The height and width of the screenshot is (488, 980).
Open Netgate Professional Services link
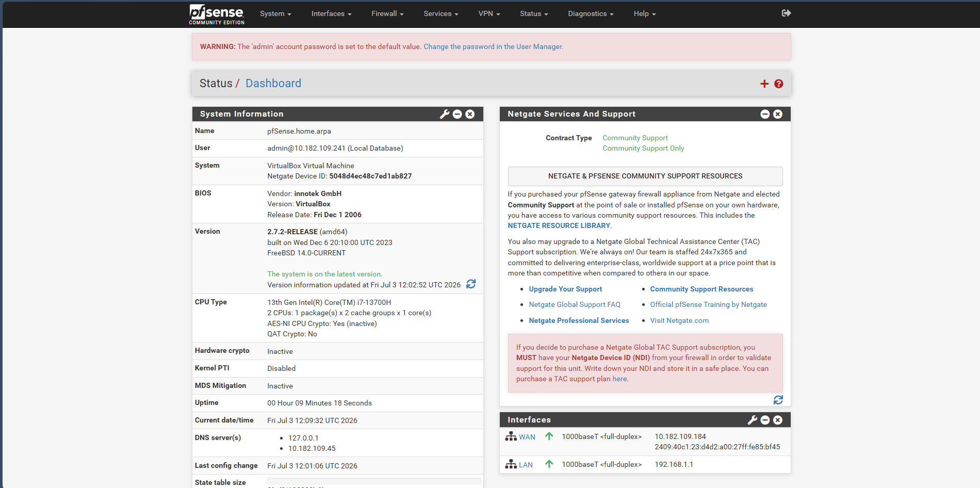pyautogui.click(x=579, y=321)
